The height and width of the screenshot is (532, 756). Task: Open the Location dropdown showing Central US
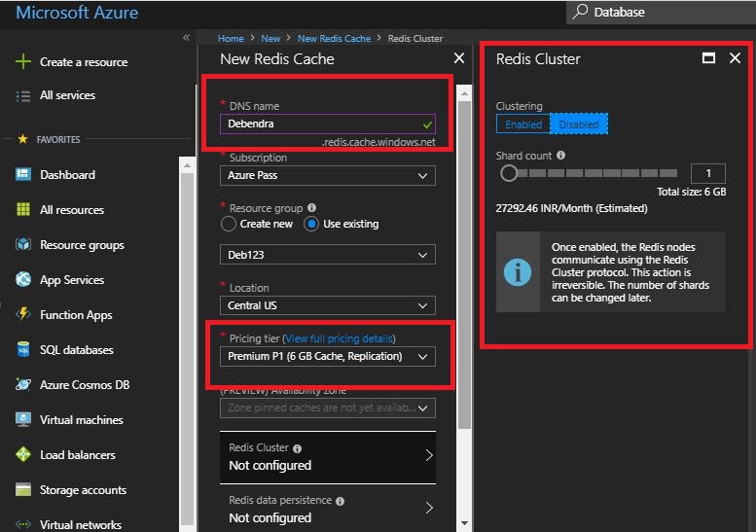point(328,306)
